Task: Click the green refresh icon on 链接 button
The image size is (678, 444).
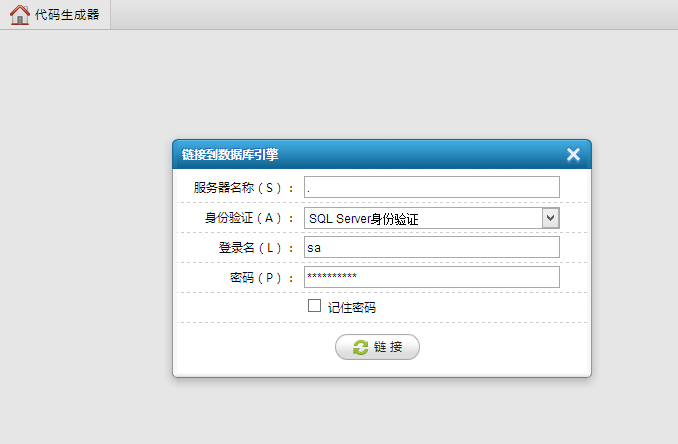Action: tap(360, 347)
